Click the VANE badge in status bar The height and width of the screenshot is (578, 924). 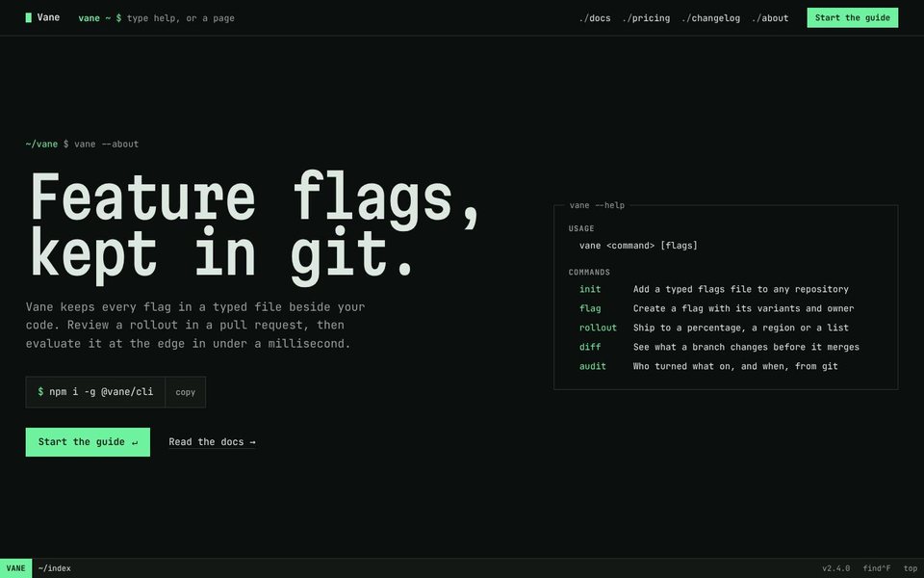click(x=16, y=568)
